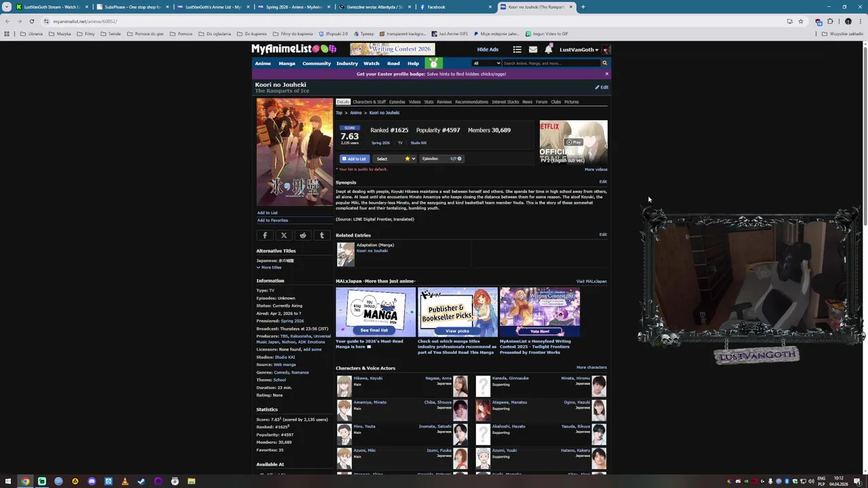The width and height of the screenshot is (868, 488).
Task: Play the Netflix official trailer video
Action: [574, 142]
